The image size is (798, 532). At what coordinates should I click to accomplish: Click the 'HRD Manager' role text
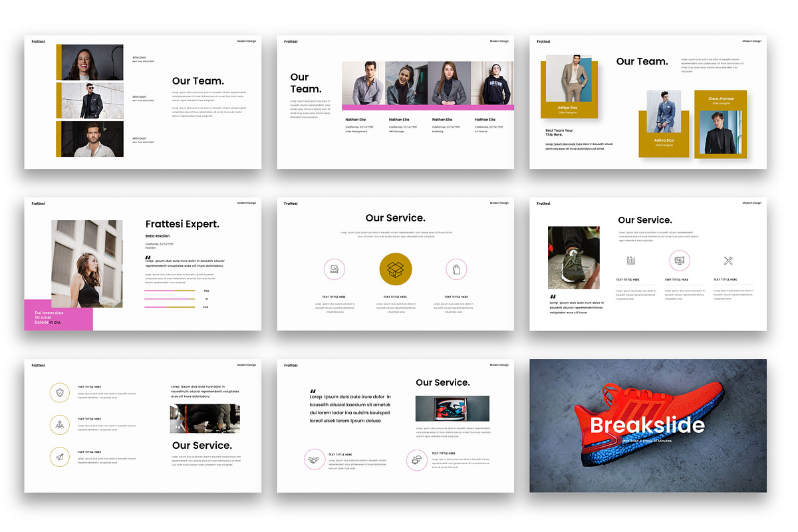(x=396, y=132)
